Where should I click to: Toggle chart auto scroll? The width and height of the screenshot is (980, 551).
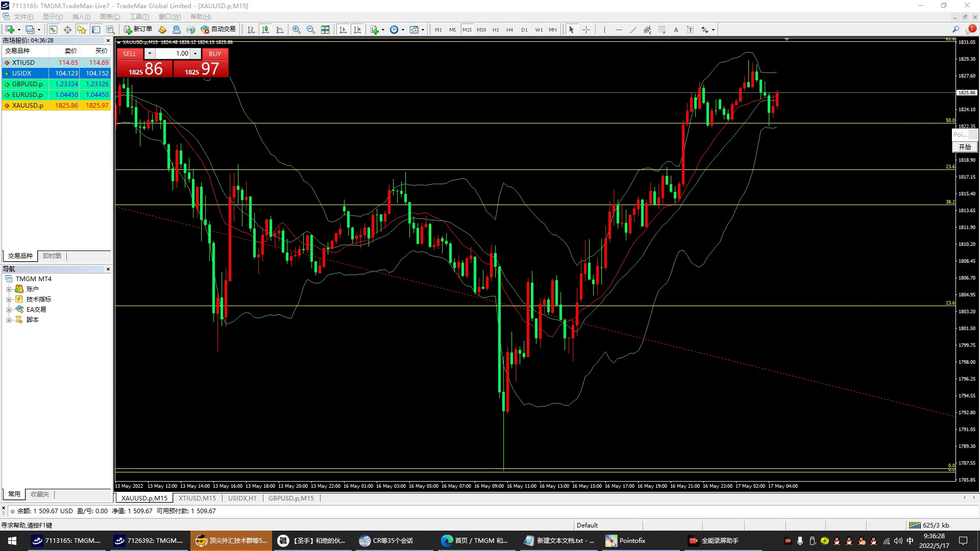(x=343, y=30)
